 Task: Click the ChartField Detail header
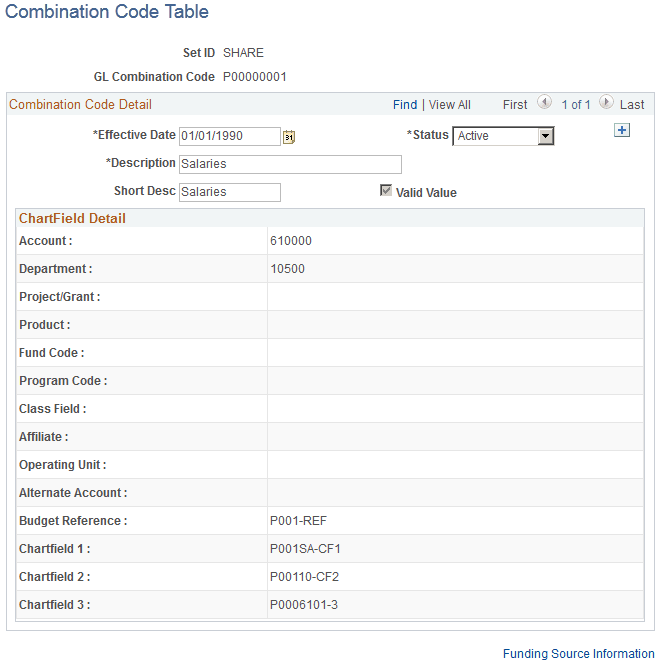(72, 219)
